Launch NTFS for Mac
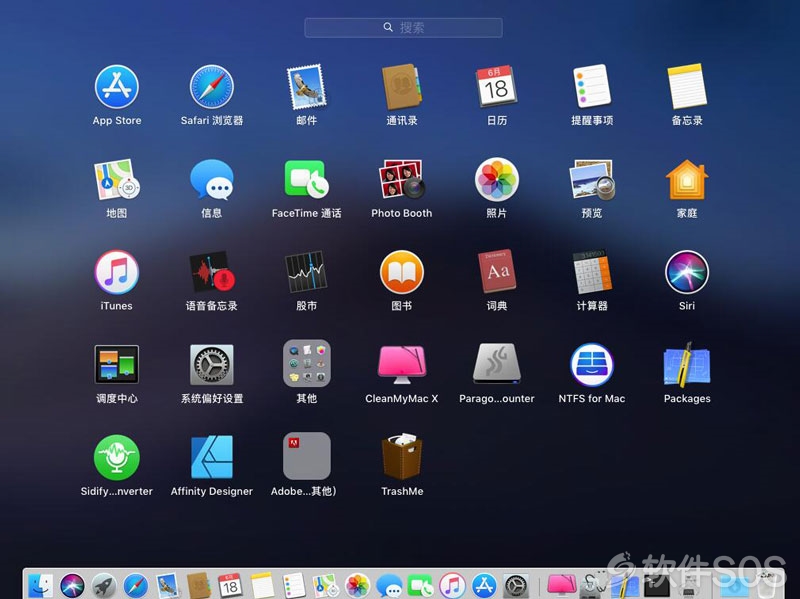 coord(592,364)
